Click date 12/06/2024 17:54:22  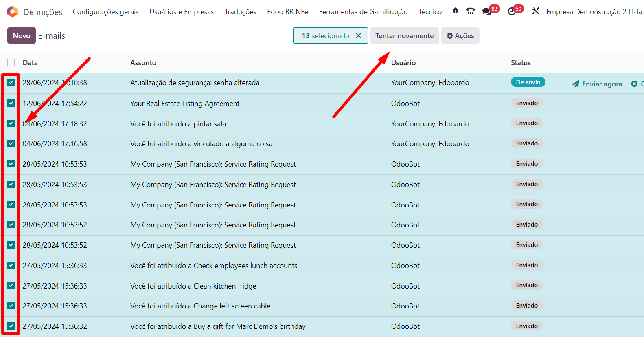(55, 104)
